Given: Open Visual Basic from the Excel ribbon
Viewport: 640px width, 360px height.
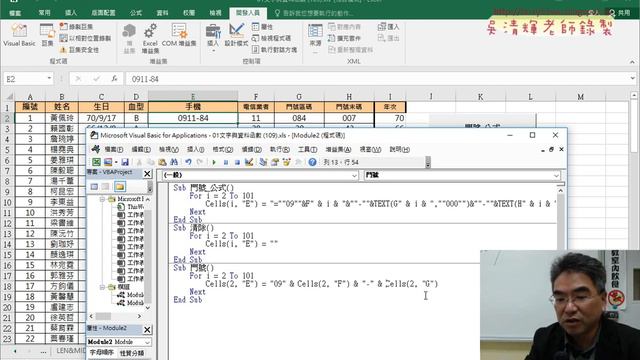Looking at the screenshot, I should click(19, 35).
